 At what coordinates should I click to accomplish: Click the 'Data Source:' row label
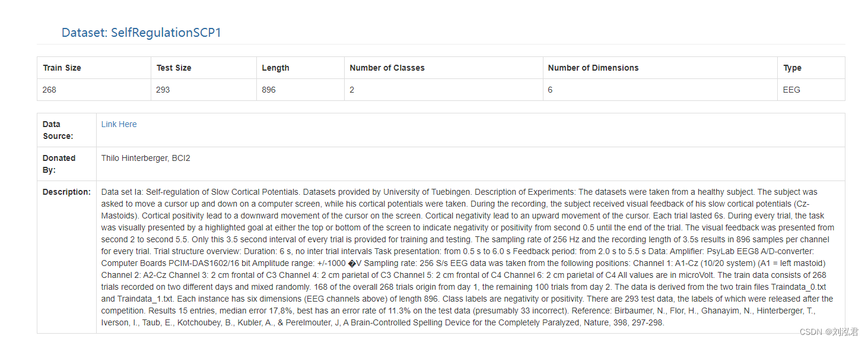(58, 130)
